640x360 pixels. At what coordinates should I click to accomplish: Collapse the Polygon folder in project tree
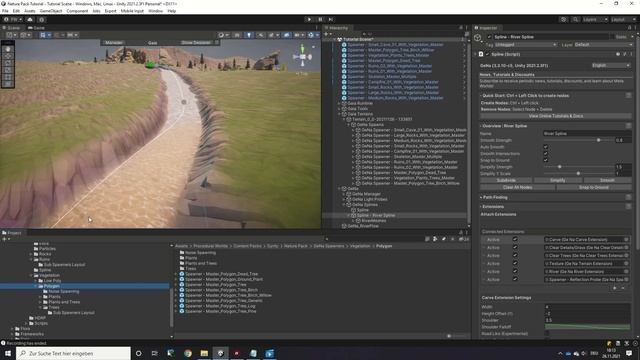(36, 286)
